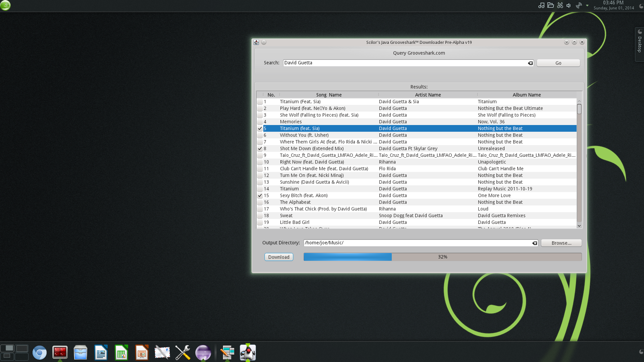Switch to the second virtual desktop in pager
Screen dimensions: 644x362
coord(22,348)
